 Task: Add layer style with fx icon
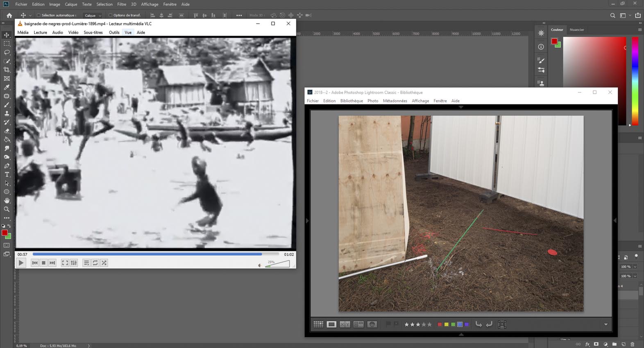[x=587, y=344]
